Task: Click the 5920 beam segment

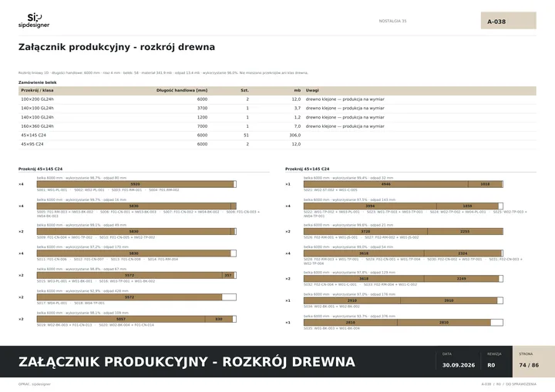Action: 135,184
